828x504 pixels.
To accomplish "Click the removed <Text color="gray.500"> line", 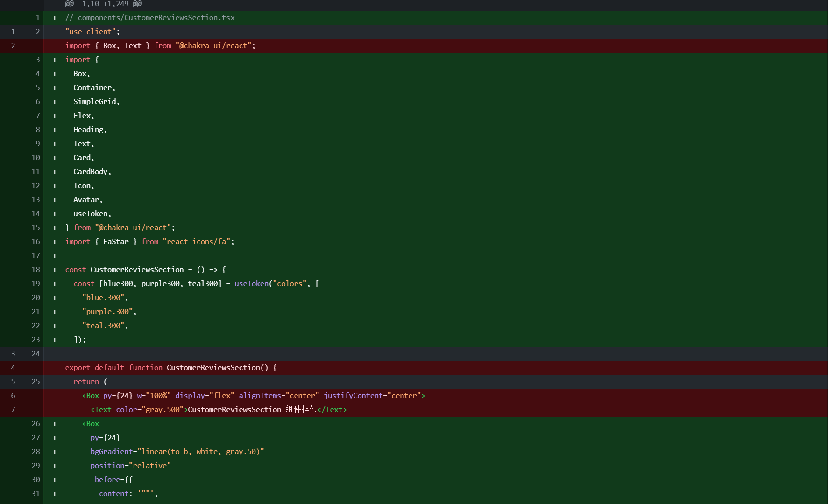I will click(219, 410).
